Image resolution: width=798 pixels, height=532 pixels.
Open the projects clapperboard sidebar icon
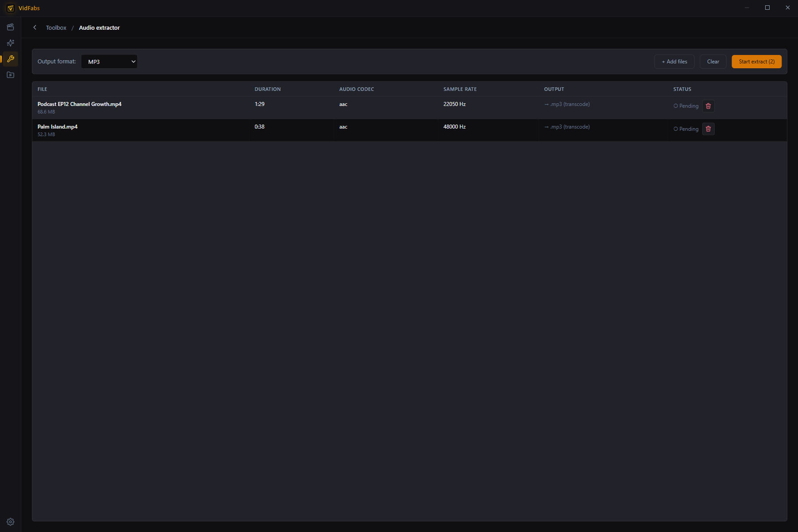click(x=11, y=27)
